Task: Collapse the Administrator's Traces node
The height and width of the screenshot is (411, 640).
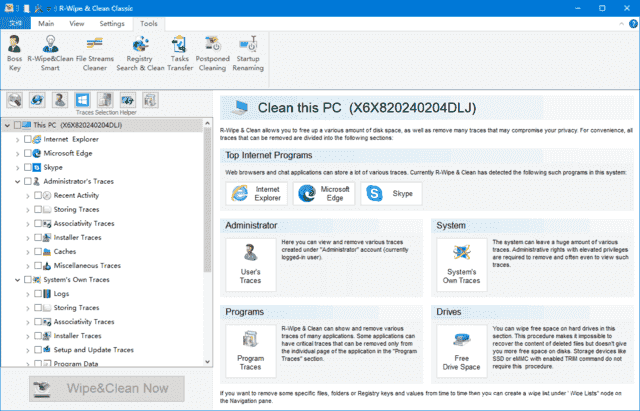Action: click(x=17, y=181)
